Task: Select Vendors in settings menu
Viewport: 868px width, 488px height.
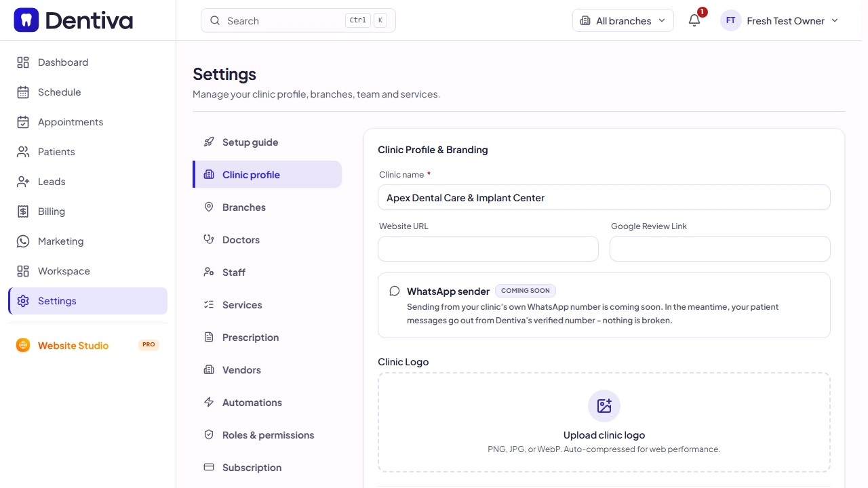Action: click(x=267, y=370)
